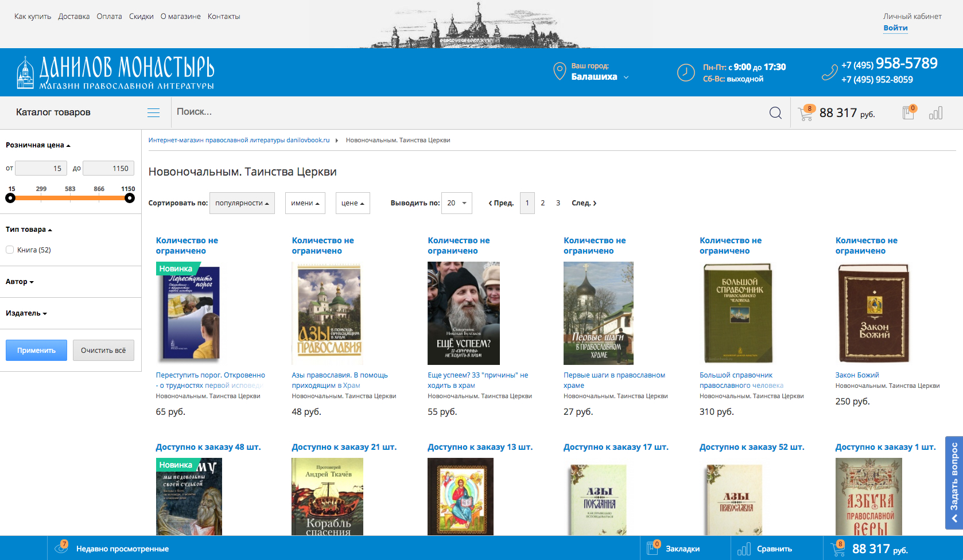
Task: Click the monastery logo in blue header
Action: tap(115, 73)
